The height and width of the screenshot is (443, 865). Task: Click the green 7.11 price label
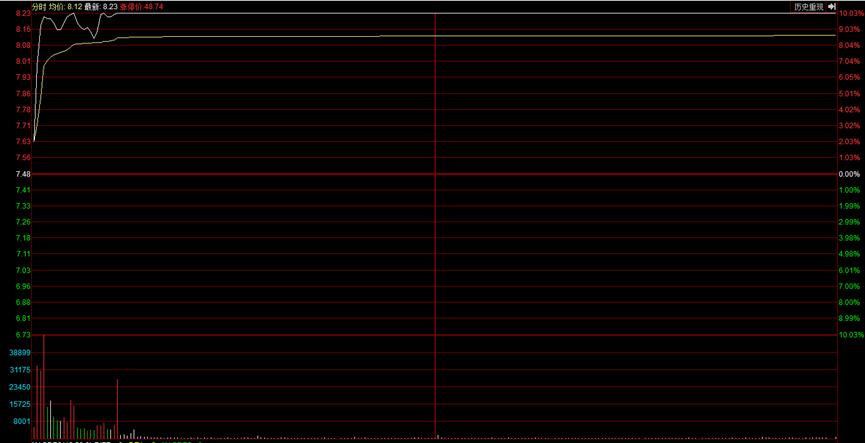(23, 254)
